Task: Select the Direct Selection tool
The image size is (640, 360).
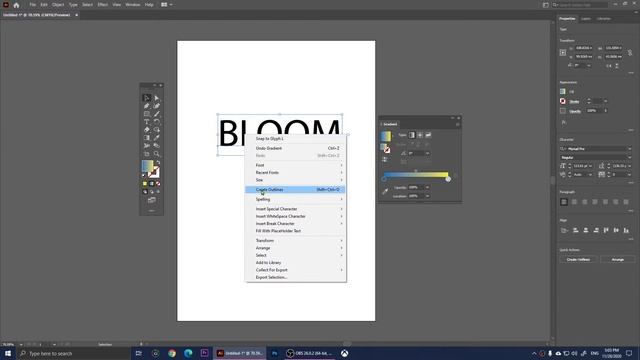Action: coord(157,98)
